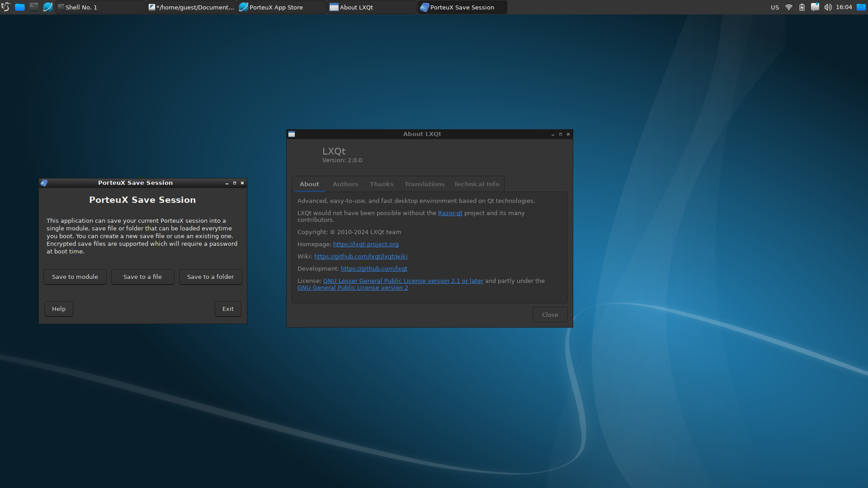Open the Wi-Fi network tray icon
Screen dimensions: 868x488
[789, 7]
